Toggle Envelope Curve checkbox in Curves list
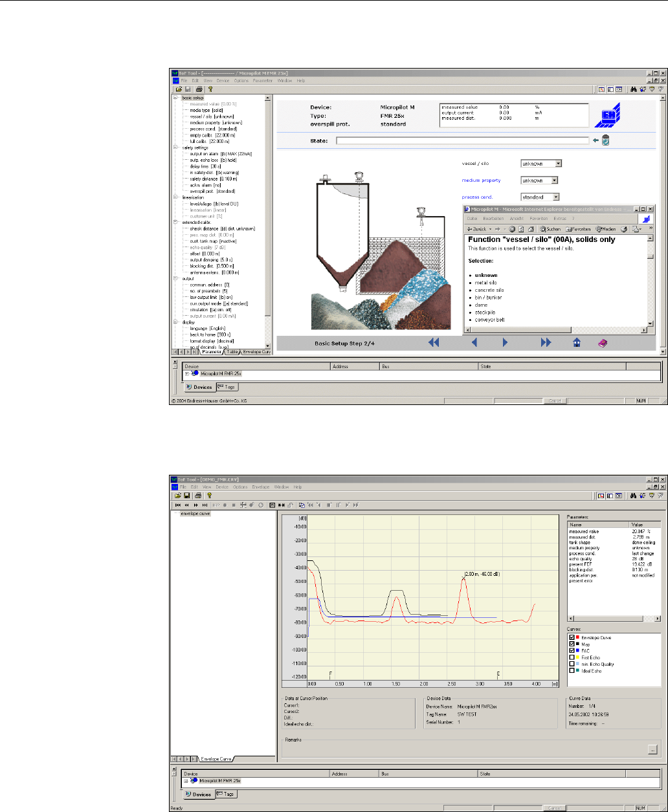Image resolution: width=668 pixels, height=812 pixels. tap(571, 637)
